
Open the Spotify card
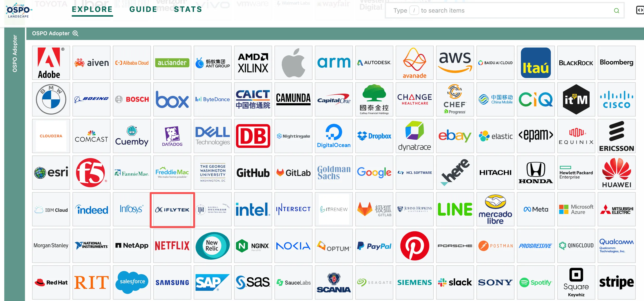[535, 282]
